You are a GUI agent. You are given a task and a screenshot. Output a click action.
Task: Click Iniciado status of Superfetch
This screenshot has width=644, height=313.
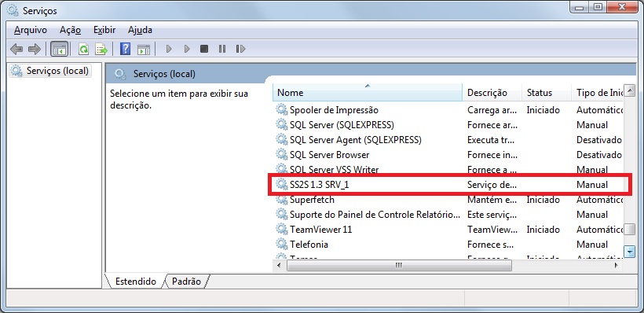tap(543, 200)
